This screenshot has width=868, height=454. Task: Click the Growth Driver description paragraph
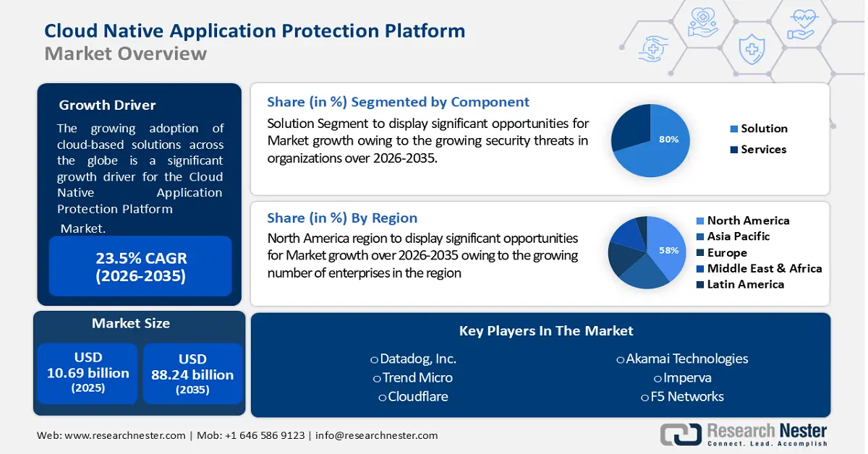[140, 177]
